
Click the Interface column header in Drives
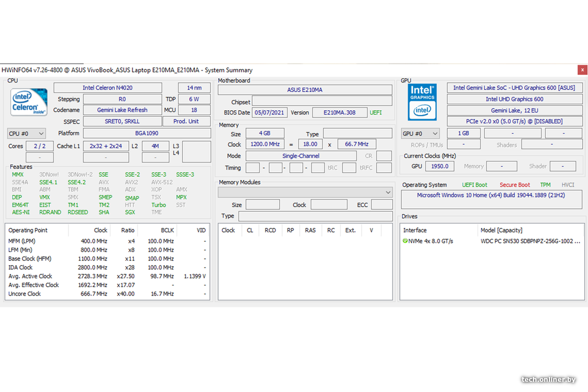click(415, 230)
